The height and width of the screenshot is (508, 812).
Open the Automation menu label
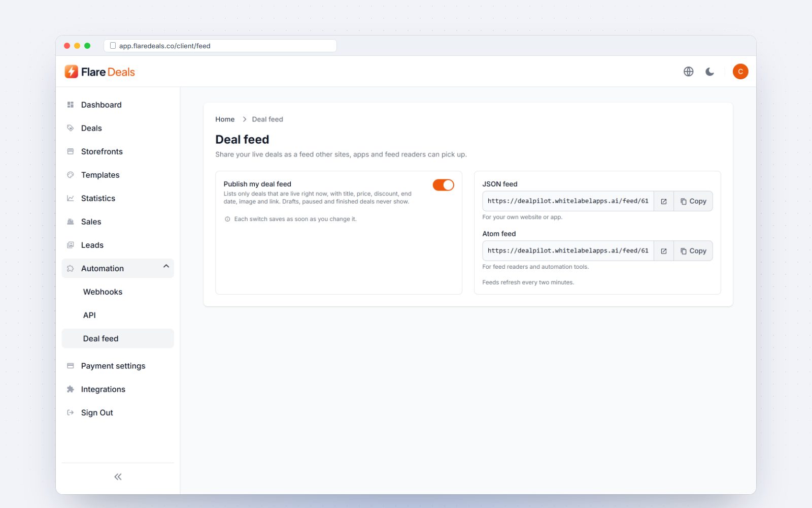tap(103, 268)
